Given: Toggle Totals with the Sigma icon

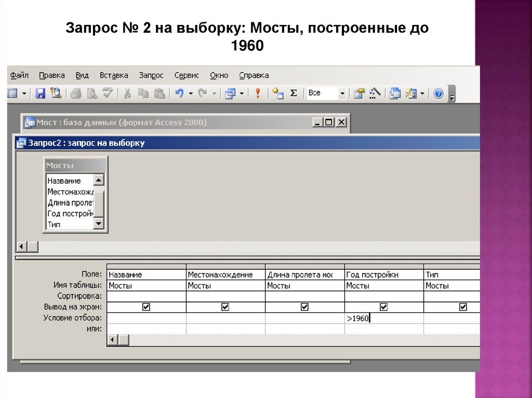Looking at the screenshot, I should (294, 93).
